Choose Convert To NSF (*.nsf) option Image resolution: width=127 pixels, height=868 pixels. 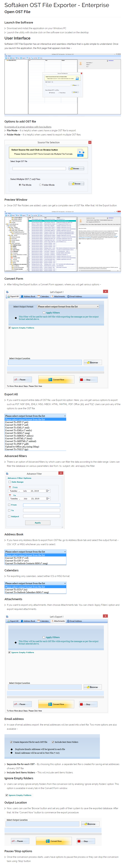[x=16, y=425]
